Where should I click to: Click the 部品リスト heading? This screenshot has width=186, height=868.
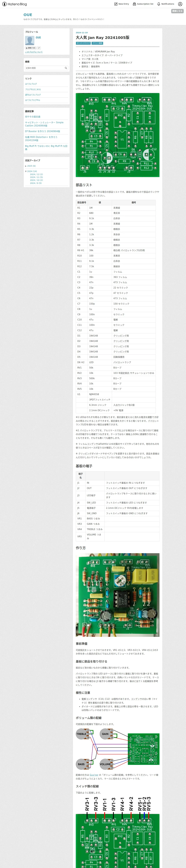(84, 185)
